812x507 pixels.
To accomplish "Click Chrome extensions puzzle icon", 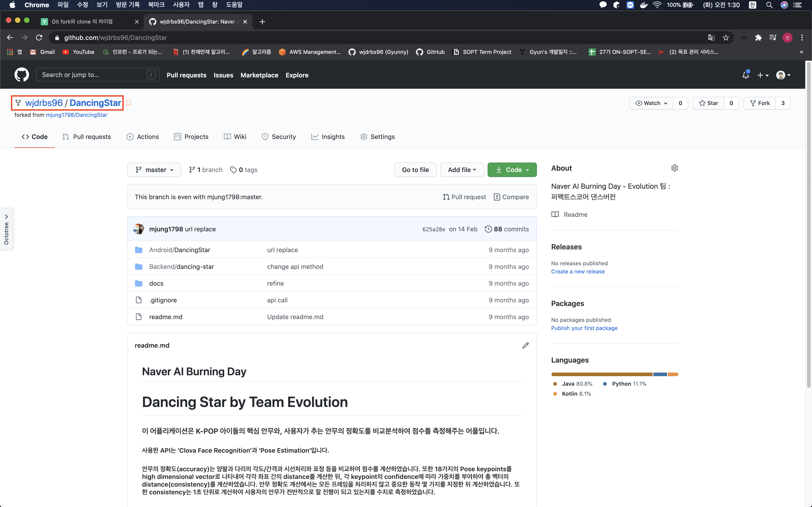I will (x=758, y=38).
